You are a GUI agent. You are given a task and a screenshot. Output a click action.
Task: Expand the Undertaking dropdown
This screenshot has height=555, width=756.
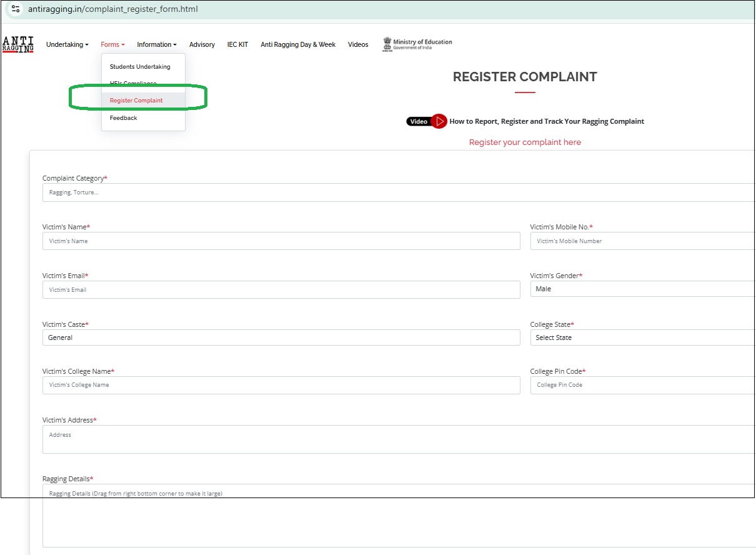(67, 44)
